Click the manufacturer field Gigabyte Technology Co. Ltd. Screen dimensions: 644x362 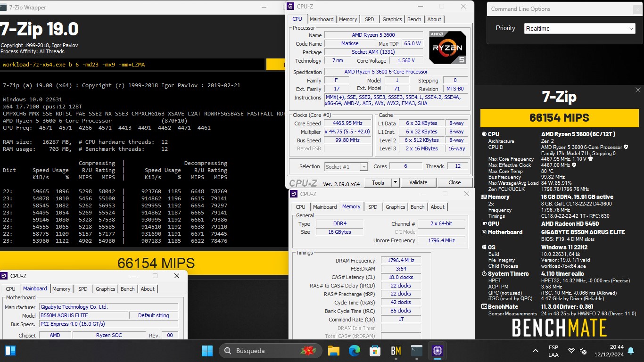(109, 307)
